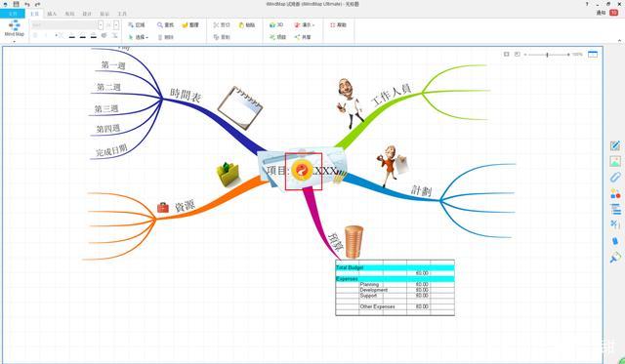625x364 pixels.
Task: Click the scissors cut icon in ribbon
Action: (216, 24)
